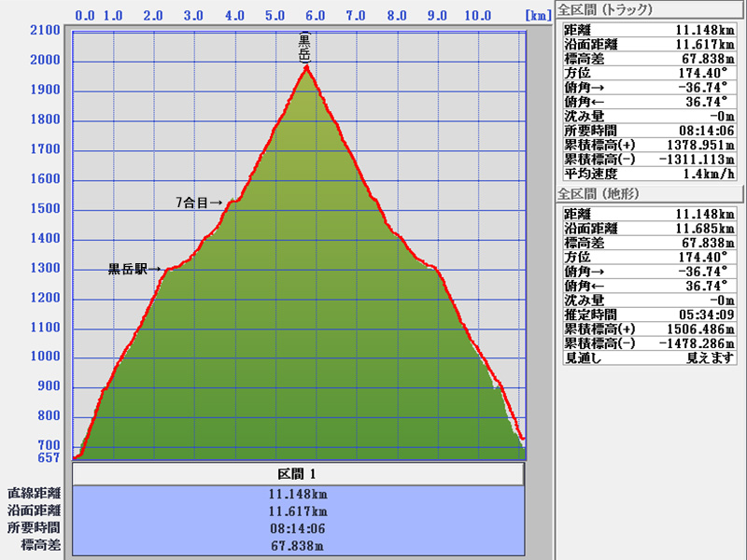Click the 67.838m value in the 区間 1 column
The image size is (747, 560).
click(297, 545)
